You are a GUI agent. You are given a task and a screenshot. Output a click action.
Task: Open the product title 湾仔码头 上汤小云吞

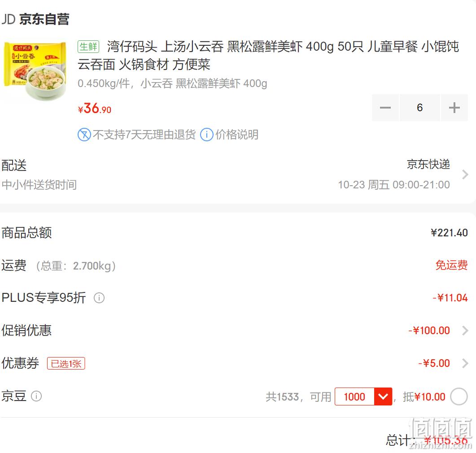click(x=268, y=56)
